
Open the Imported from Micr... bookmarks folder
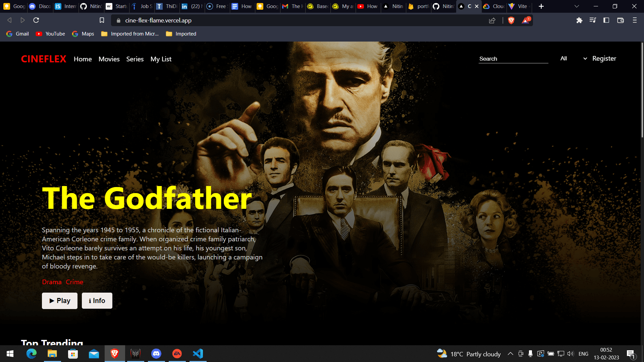[130, 34]
